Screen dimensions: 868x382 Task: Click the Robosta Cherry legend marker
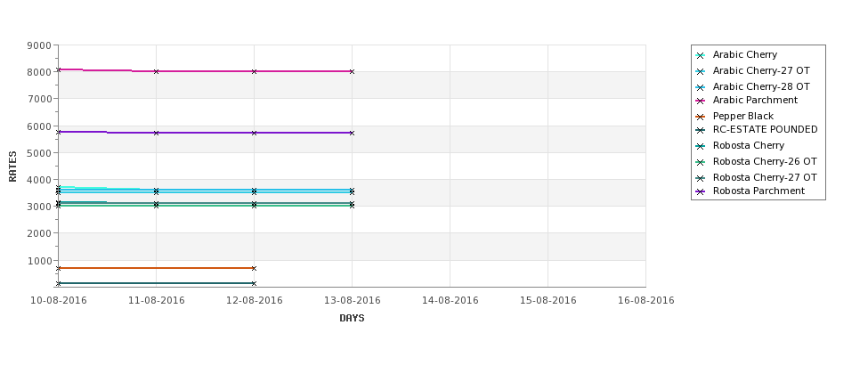click(x=701, y=146)
